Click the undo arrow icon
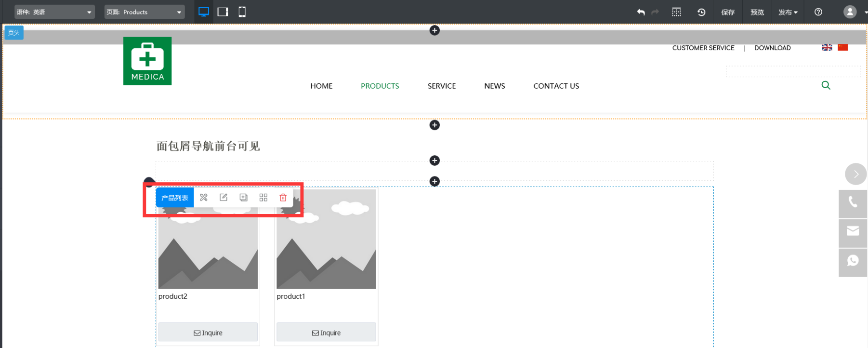868x348 pixels. [x=641, y=12]
